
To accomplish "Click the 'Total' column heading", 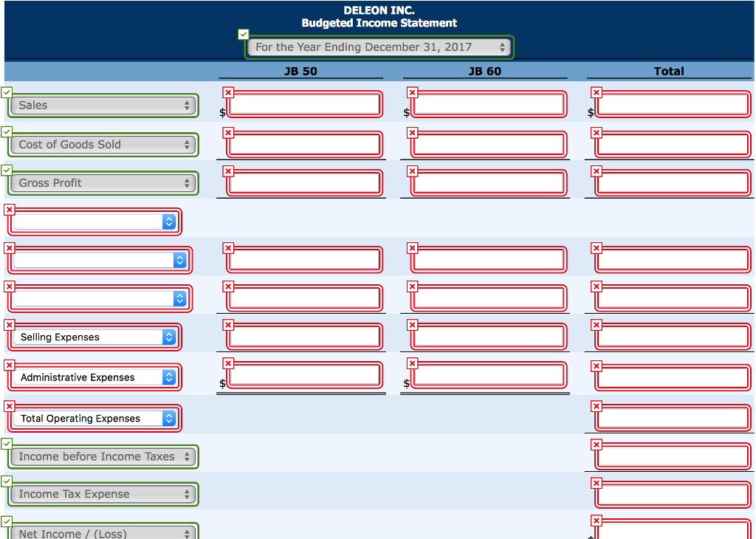I will 669,72.
